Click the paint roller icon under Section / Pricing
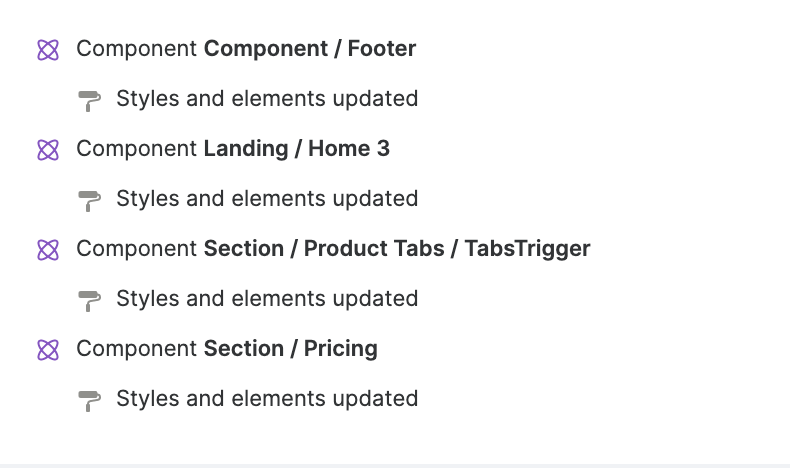This screenshot has height=468, width=790. [x=90, y=400]
